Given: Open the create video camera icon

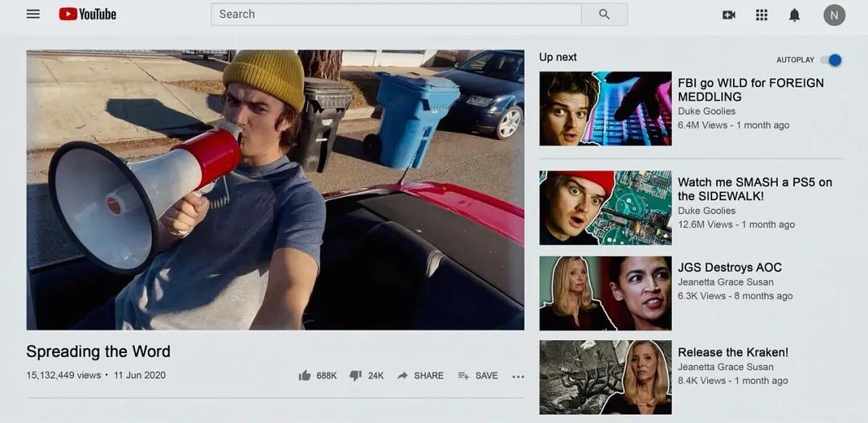Looking at the screenshot, I should coord(729,14).
